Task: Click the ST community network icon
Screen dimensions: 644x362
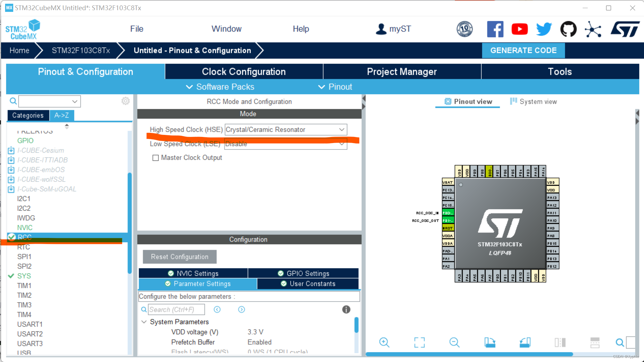Action: tap(593, 29)
